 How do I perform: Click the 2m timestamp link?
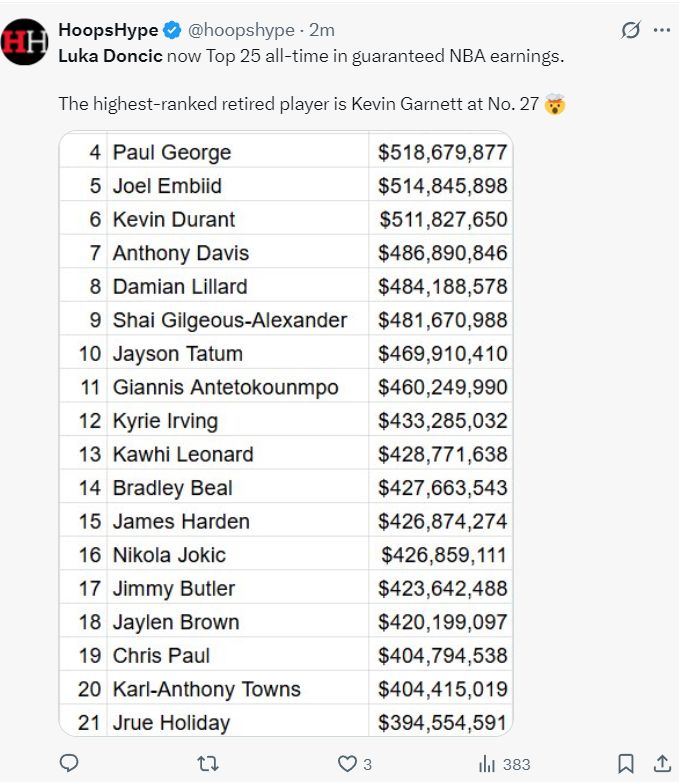(322, 30)
